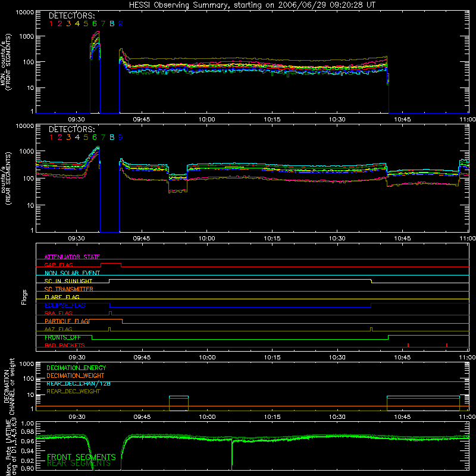Select detector 9 in rear segments legend
Viewport: 476px width, 476px height.
tap(121, 137)
